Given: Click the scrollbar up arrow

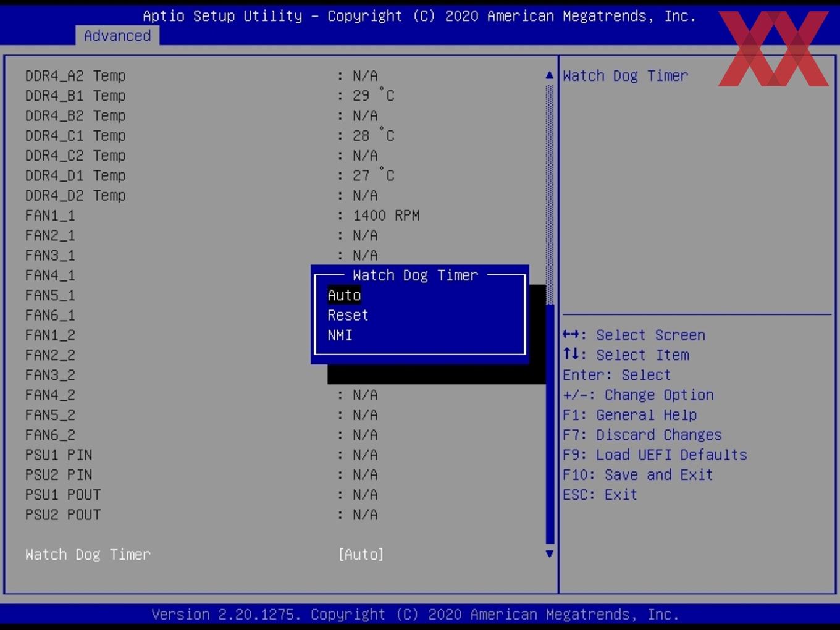Looking at the screenshot, I should (x=550, y=75).
